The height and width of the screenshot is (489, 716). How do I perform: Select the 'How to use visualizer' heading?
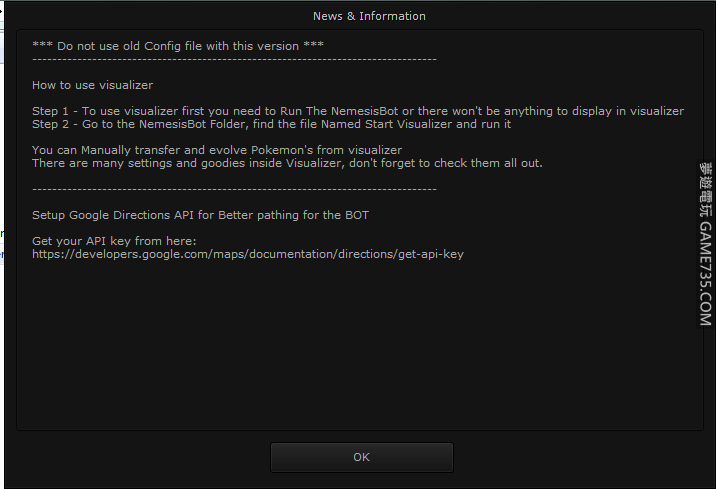tap(92, 85)
